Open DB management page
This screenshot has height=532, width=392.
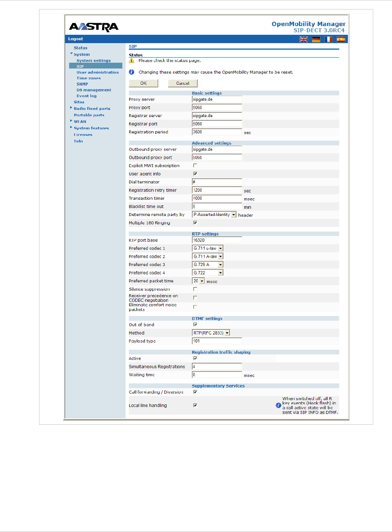click(x=94, y=90)
